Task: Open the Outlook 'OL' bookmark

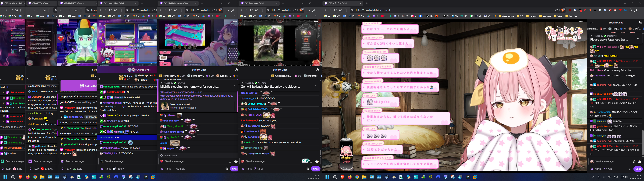Action: coord(455,16)
